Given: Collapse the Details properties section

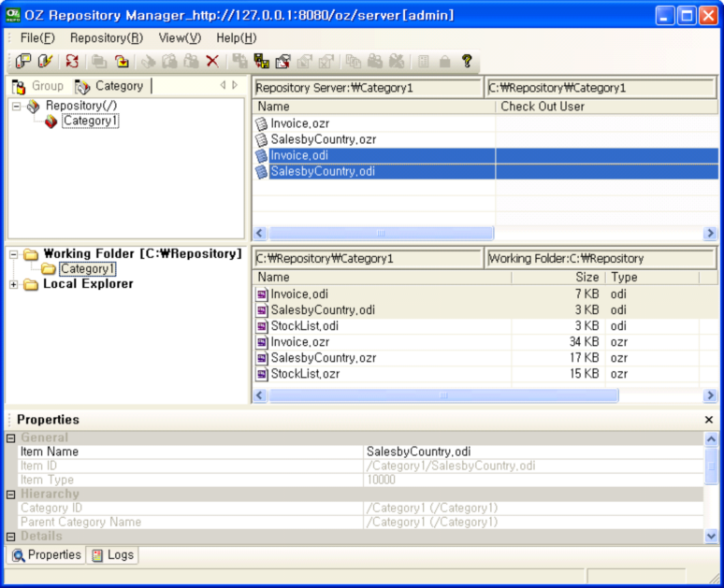Looking at the screenshot, I should click(x=11, y=537).
